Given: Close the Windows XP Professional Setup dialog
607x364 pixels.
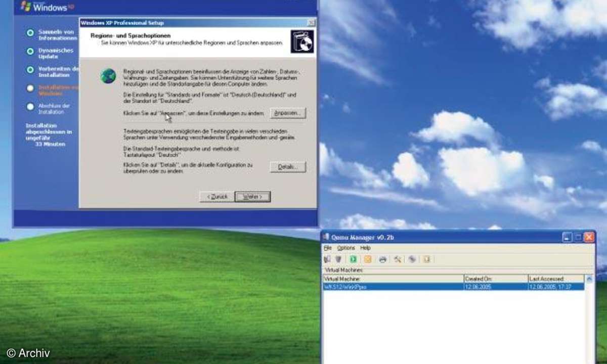Looking at the screenshot, I should [x=311, y=23].
